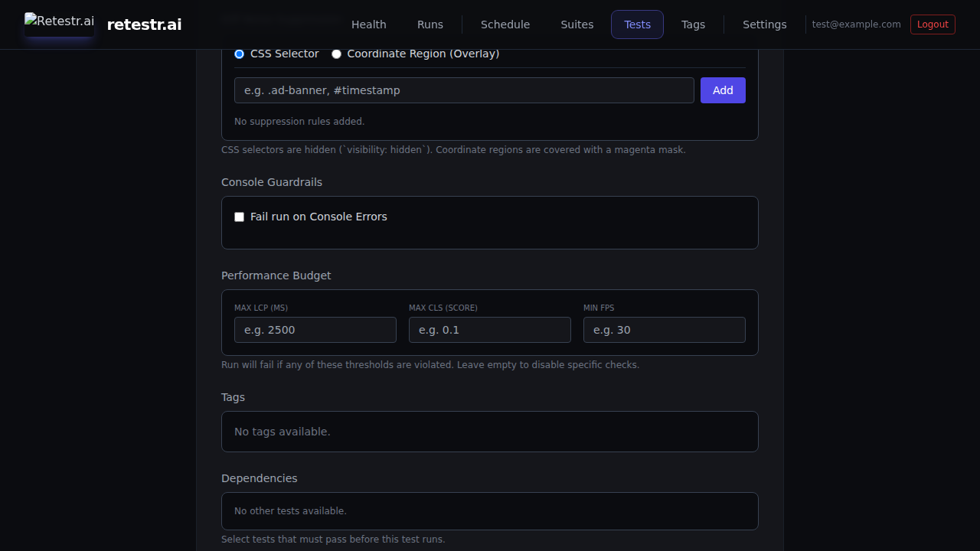Enable Fail run on Console Errors
The image size is (980, 551).
[x=239, y=217]
